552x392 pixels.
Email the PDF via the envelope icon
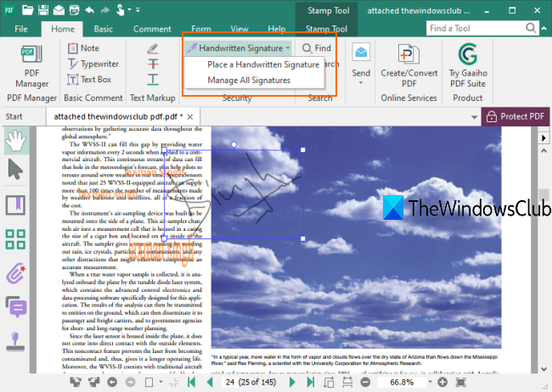pos(59,10)
